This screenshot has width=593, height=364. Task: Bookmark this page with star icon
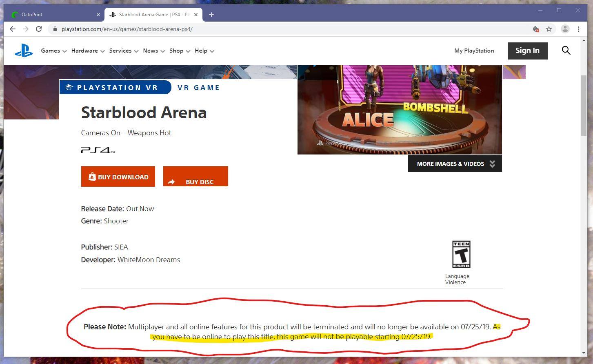tap(549, 29)
